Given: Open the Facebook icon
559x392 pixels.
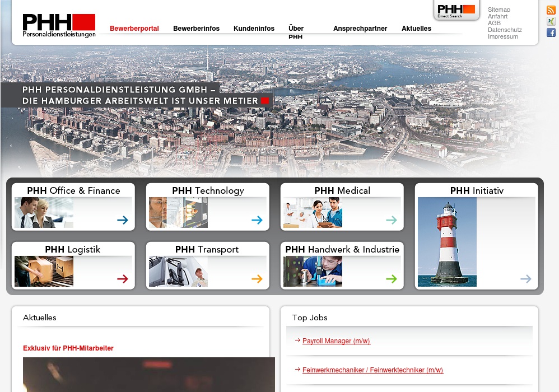Looking at the screenshot, I should (551, 32).
